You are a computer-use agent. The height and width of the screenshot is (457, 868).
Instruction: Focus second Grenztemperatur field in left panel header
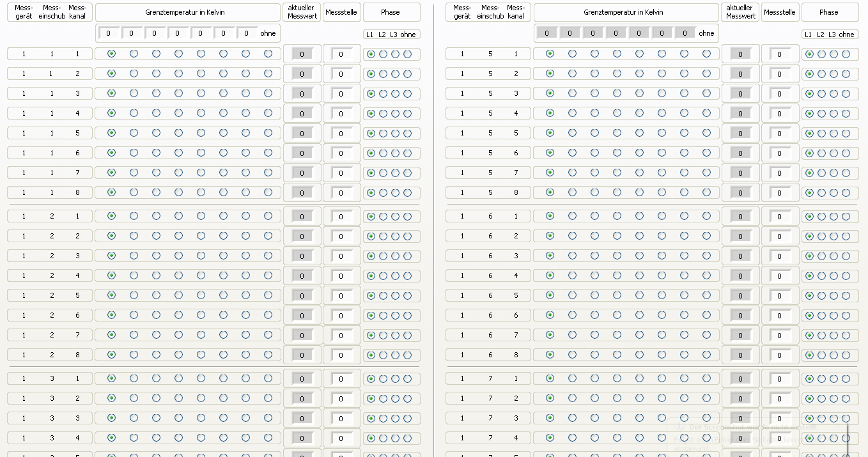click(131, 33)
